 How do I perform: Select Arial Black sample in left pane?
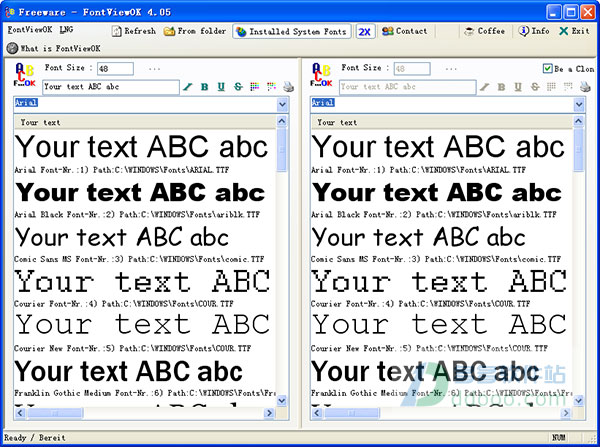click(140, 192)
